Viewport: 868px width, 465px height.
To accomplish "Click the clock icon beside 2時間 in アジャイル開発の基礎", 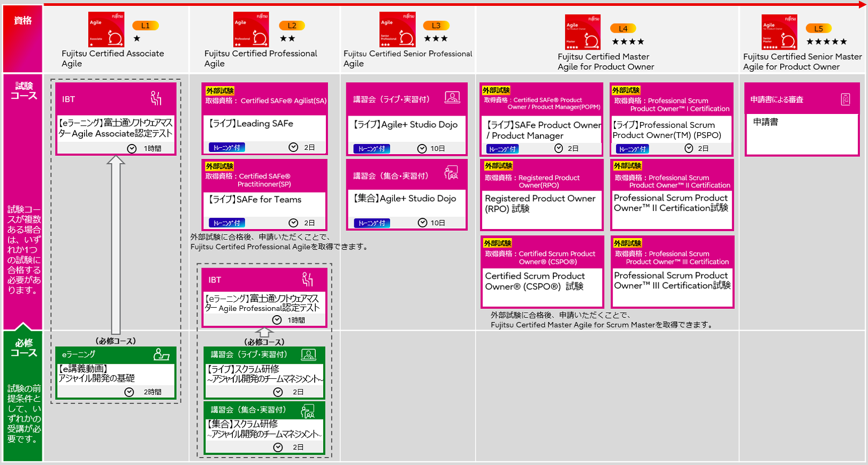I will coord(129,392).
